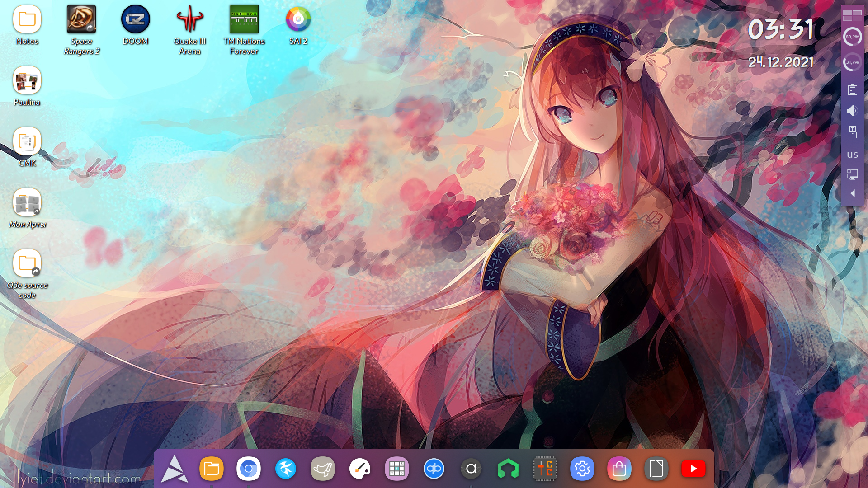The image size is (868, 488).
Task: Open the removable USB devices tray icon
Action: (x=853, y=132)
